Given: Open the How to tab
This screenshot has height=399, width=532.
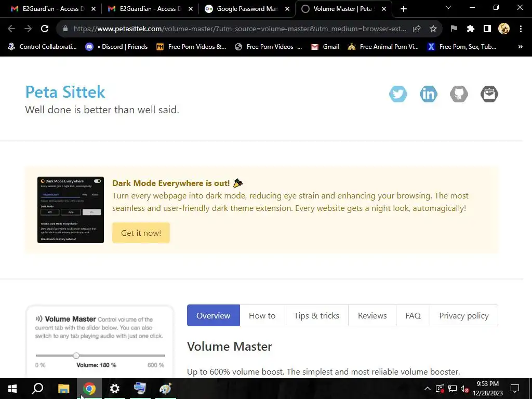Looking at the screenshot, I should click(x=262, y=315).
